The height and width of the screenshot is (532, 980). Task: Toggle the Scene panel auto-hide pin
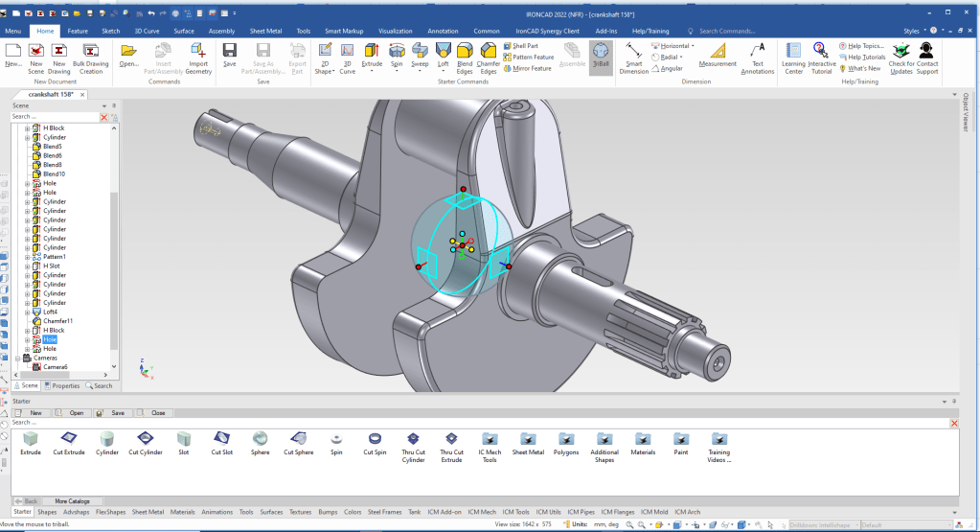coord(114,105)
